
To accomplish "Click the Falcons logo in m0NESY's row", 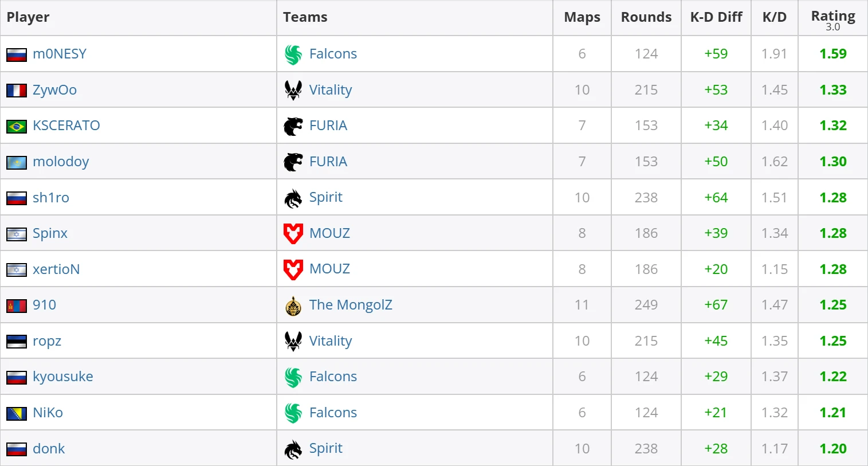I will tap(293, 54).
